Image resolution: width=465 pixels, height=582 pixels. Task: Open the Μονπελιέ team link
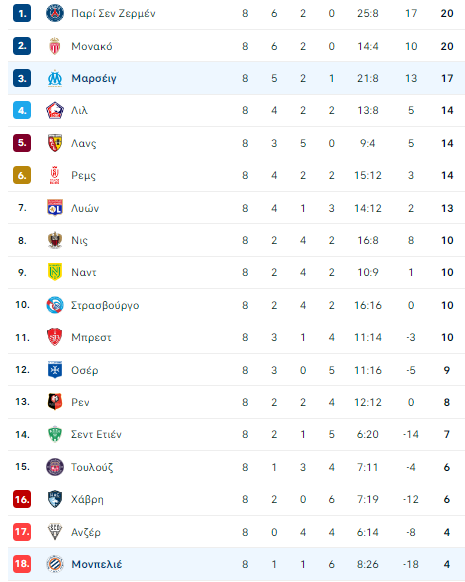[96, 564]
